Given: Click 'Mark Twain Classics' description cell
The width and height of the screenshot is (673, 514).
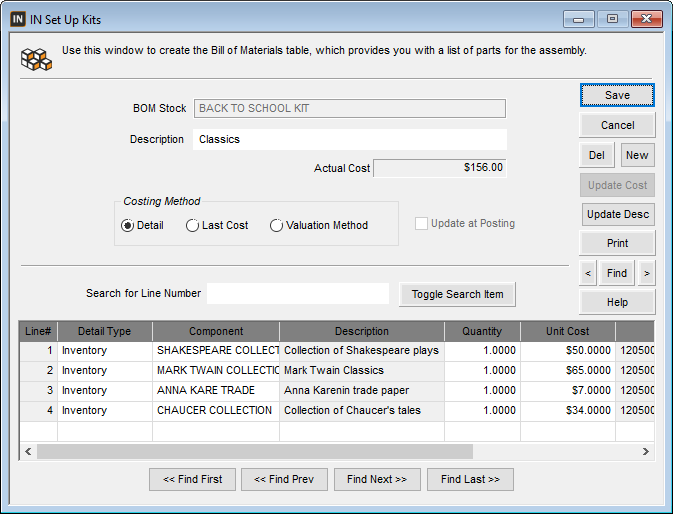Looking at the screenshot, I should (362, 370).
